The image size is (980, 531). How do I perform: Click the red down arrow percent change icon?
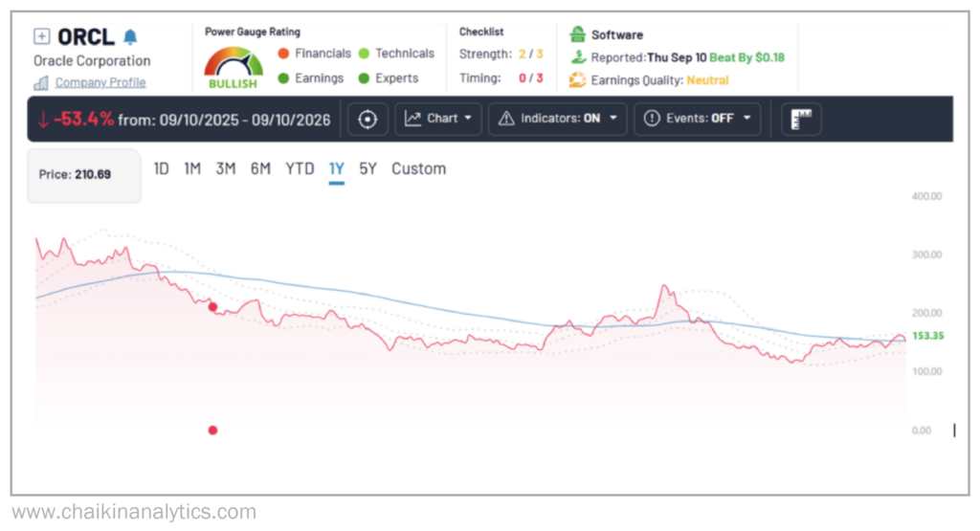[43, 120]
